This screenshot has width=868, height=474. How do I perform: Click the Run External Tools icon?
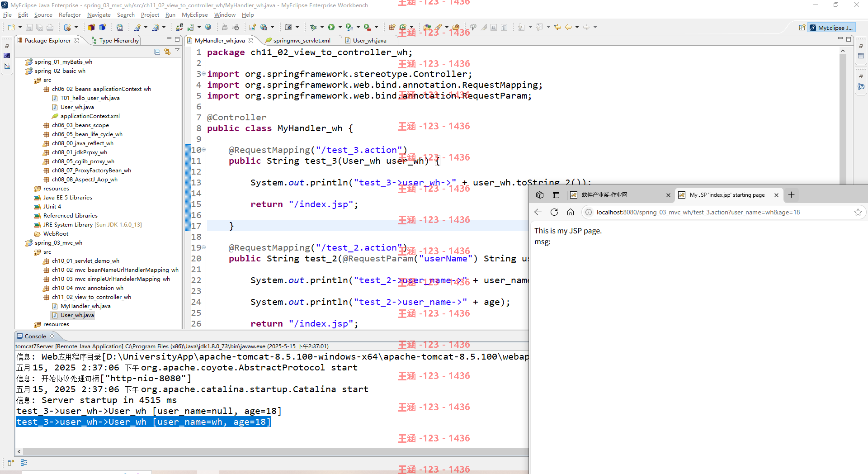[368, 27]
